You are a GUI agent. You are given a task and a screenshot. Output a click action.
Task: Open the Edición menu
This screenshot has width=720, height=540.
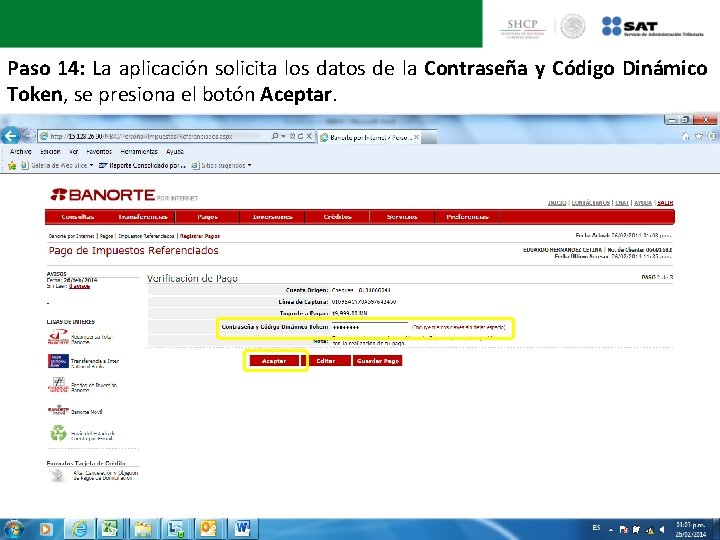tap(50, 151)
